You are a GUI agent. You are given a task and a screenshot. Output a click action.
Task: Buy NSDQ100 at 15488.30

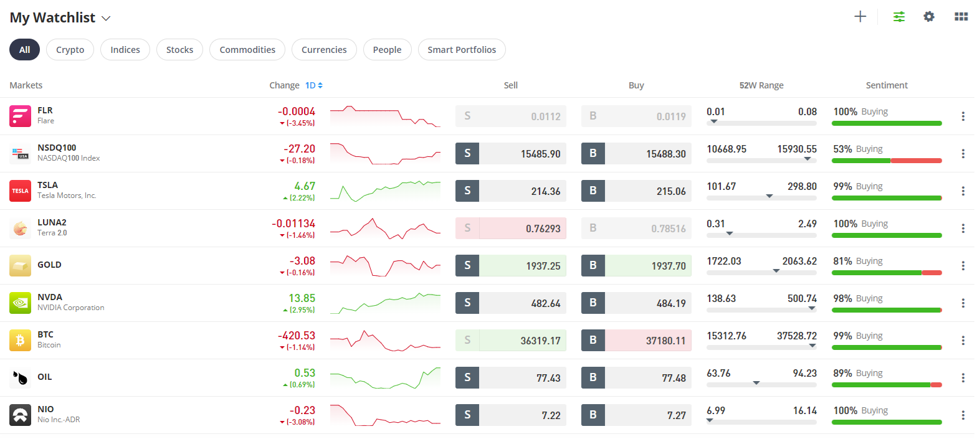pyautogui.click(x=636, y=153)
